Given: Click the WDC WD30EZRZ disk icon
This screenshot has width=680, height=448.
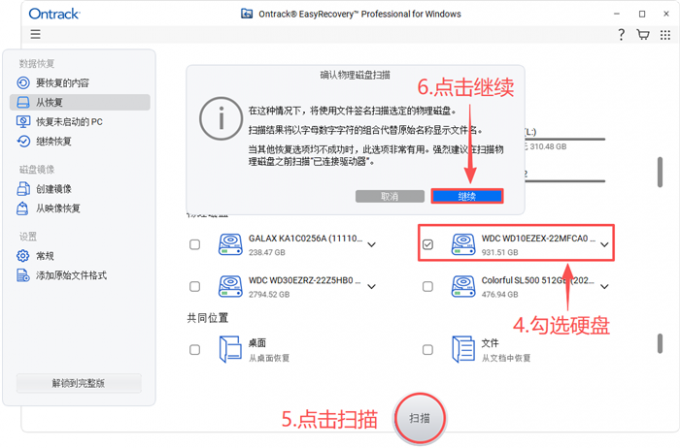Looking at the screenshot, I should 230,287.
